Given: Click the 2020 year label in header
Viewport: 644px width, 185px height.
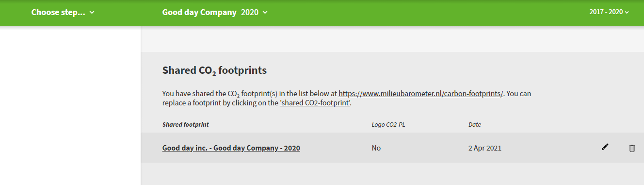Looking at the screenshot, I should [x=250, y=12].
